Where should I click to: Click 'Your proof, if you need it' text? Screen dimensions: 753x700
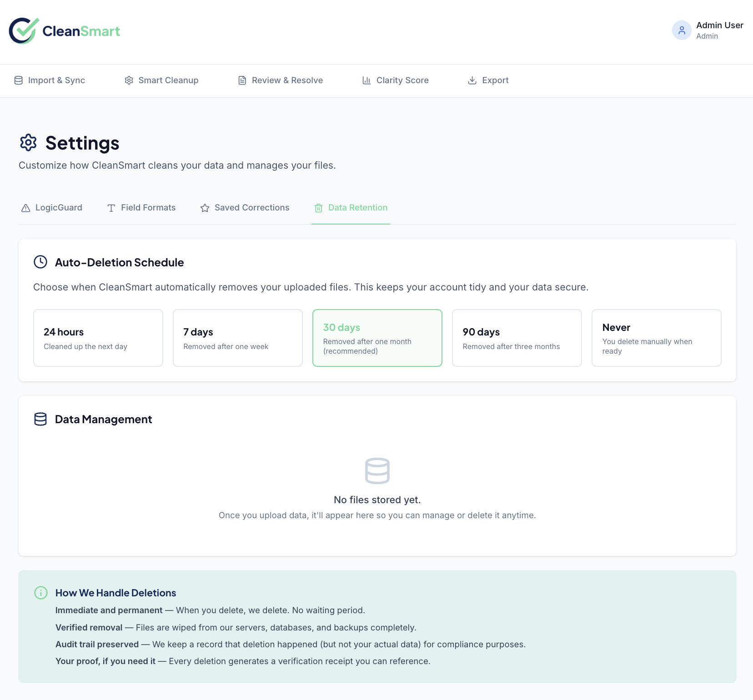pyautogui.click(x=105, y=661)
